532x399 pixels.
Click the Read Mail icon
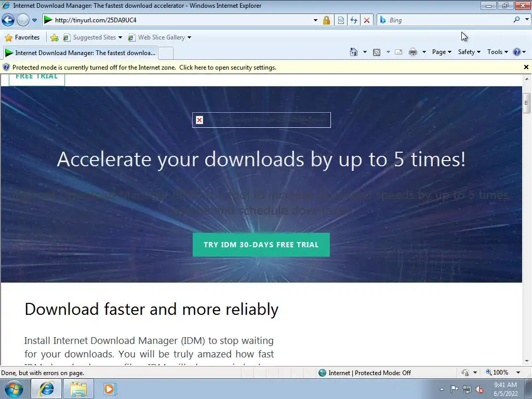coord(398,52)
